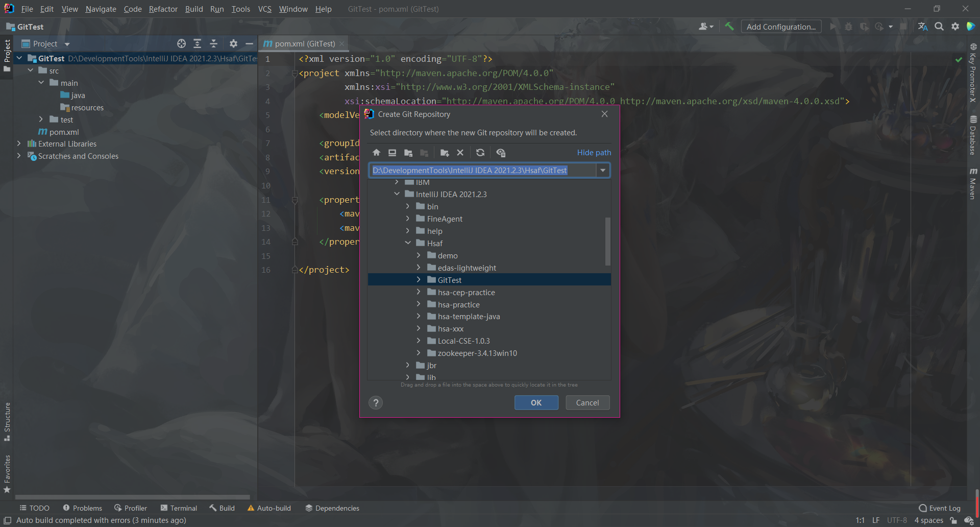Open the Maven side tool window
Screen dimensions: 980x527
(973, 183)
